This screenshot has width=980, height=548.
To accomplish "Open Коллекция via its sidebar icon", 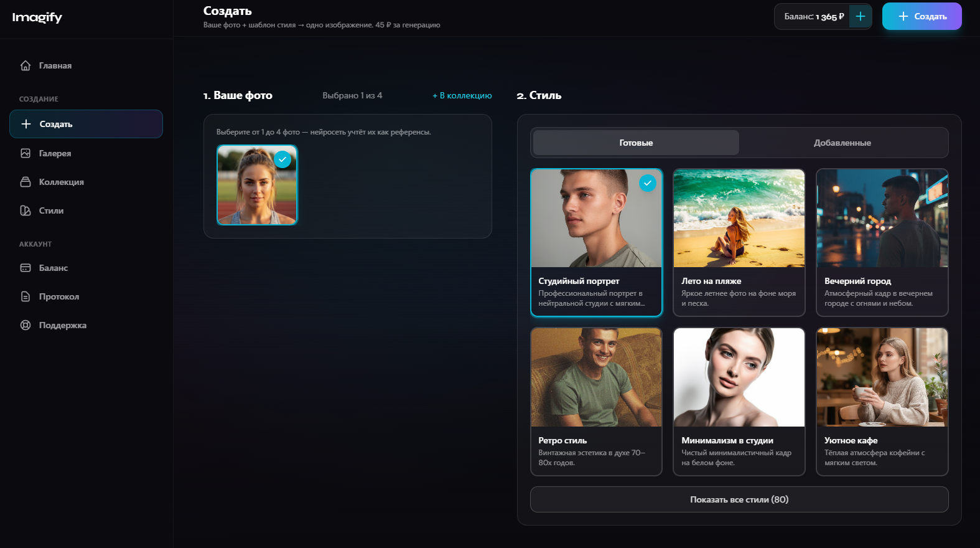I will [26, 182].
